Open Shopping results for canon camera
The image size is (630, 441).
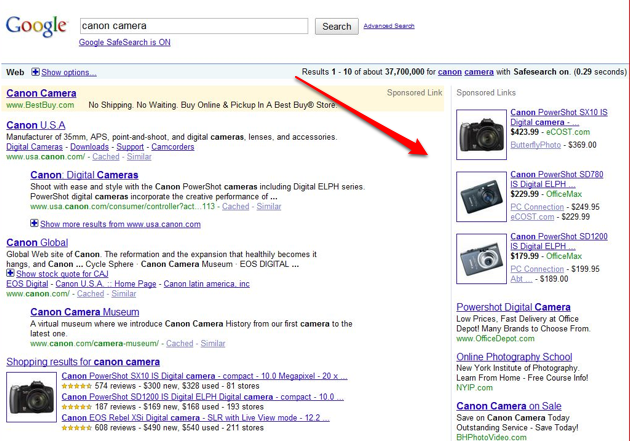click(83, 362)
